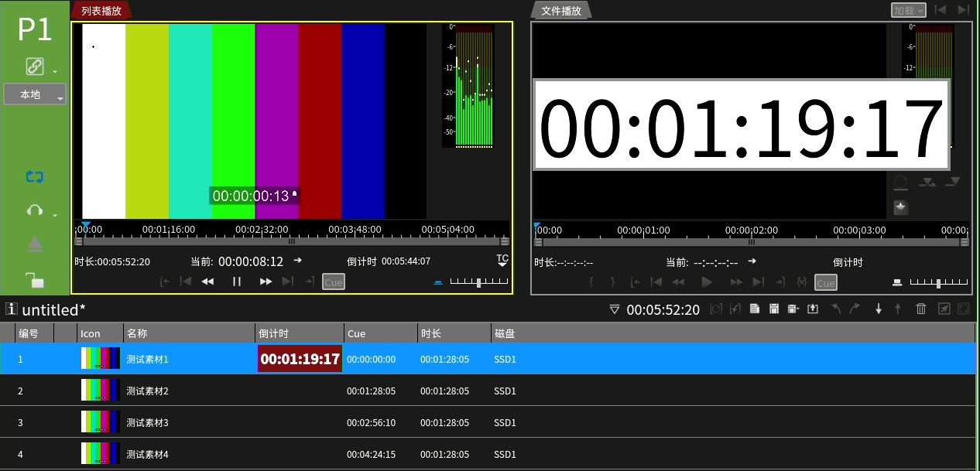This screenshot has width=980, height=471.
Task: Adjust the list player speed slider
Action: point(478,282)
